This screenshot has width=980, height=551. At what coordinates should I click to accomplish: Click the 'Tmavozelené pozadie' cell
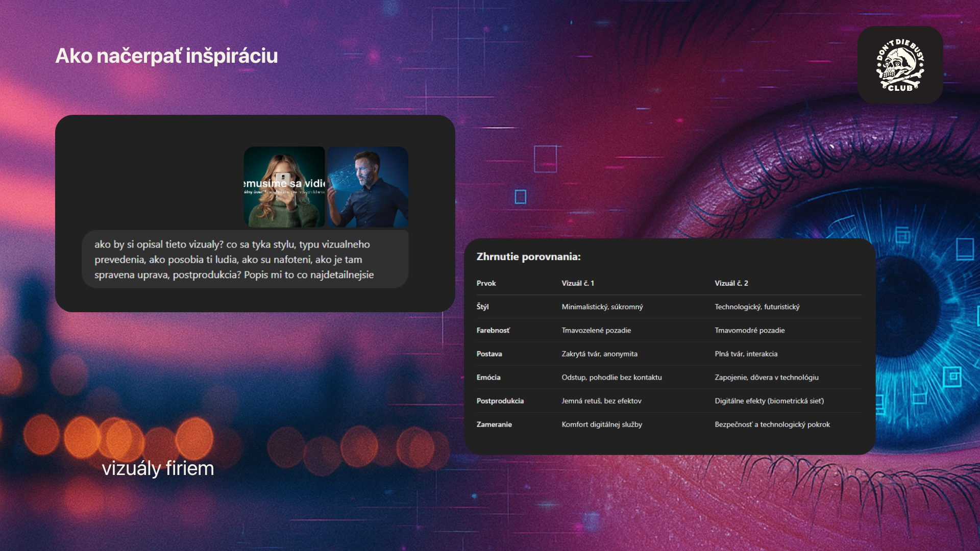pos(596,330)
